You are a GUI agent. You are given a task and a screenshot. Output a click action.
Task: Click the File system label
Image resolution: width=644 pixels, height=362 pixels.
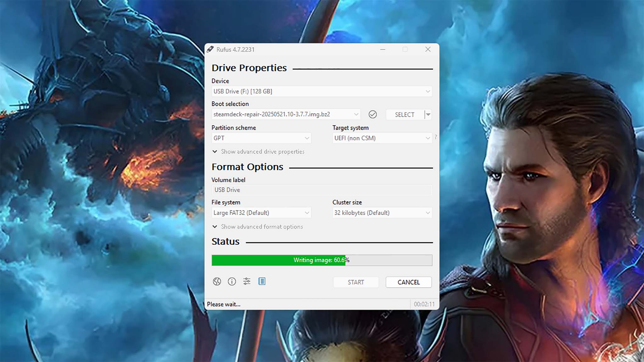[226, 202]
